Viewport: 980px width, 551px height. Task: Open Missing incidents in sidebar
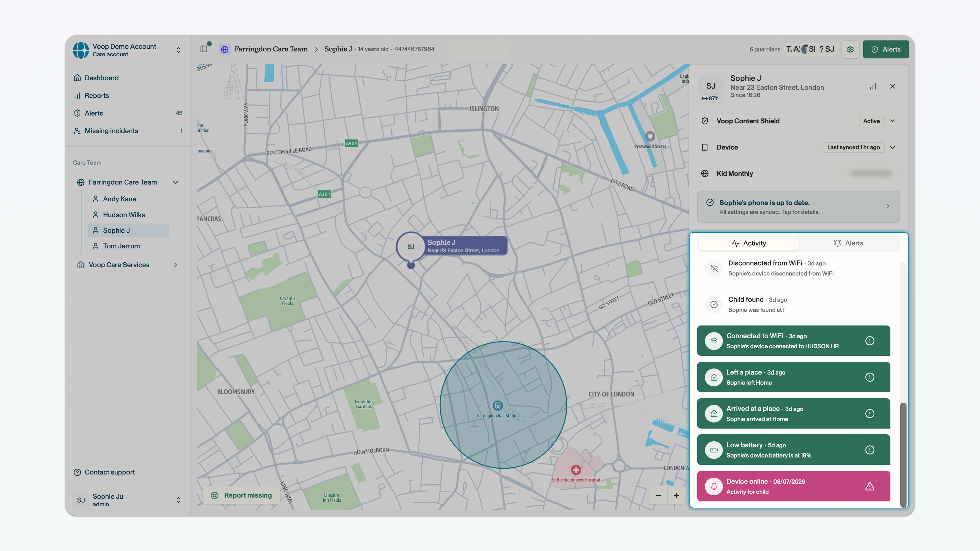(x=128, y=131)
